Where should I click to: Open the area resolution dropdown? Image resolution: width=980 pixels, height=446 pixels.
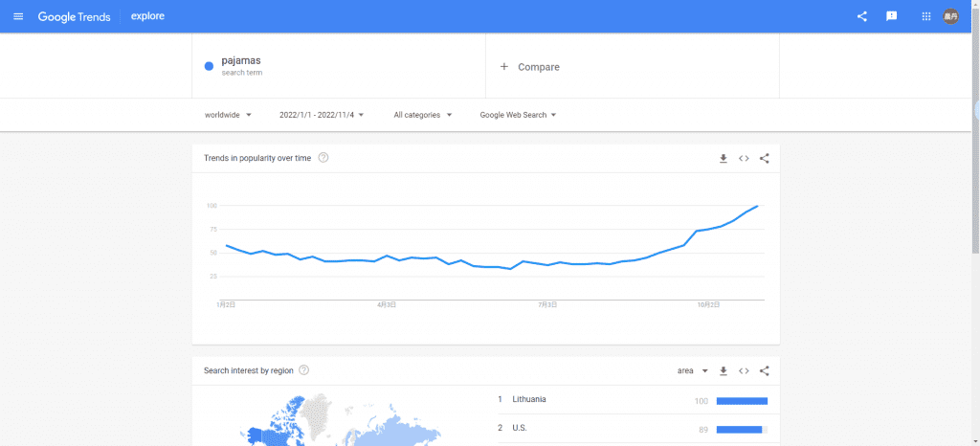pos(692,370)
